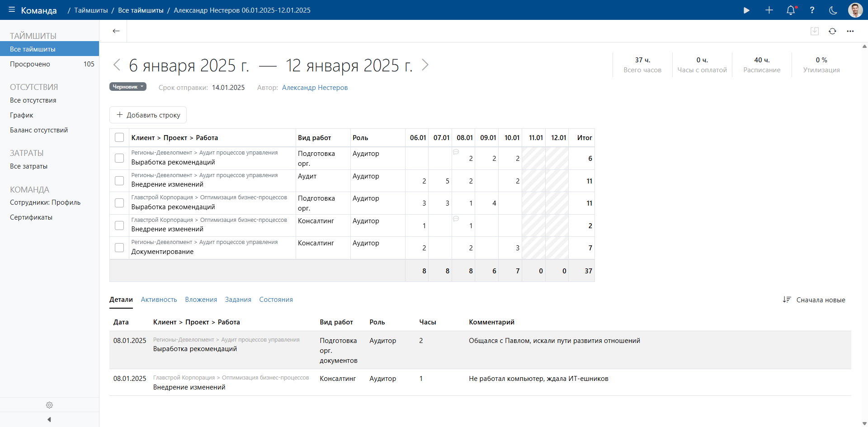Open help question mark icon
Viewport: 868px width, 427px height.
812,10
